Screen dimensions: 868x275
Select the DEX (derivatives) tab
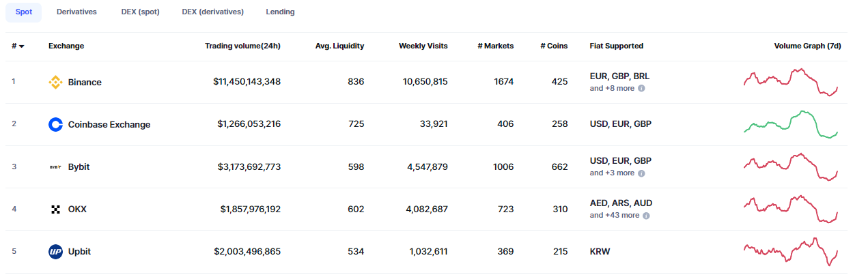(x=212, y=12)
